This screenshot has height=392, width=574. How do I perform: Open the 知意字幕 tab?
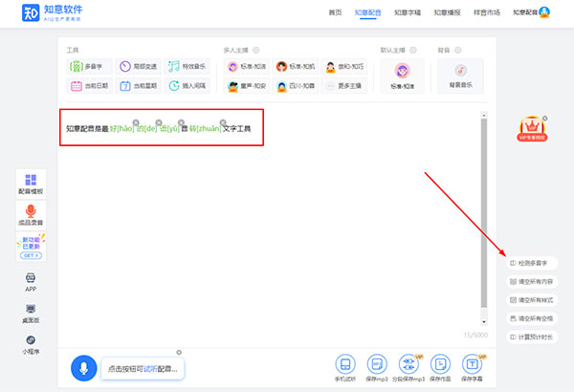tap(408, 12)
